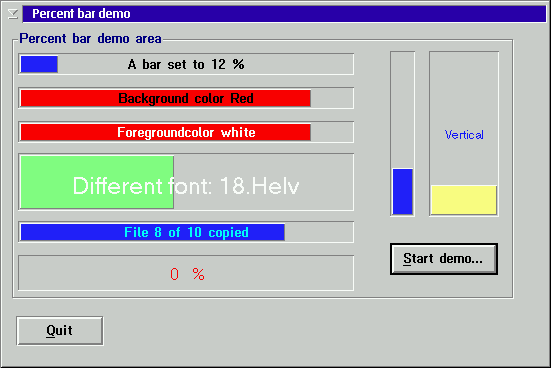
Task: Click the empty top of narrow vertical bar
Action: [402, 111]
